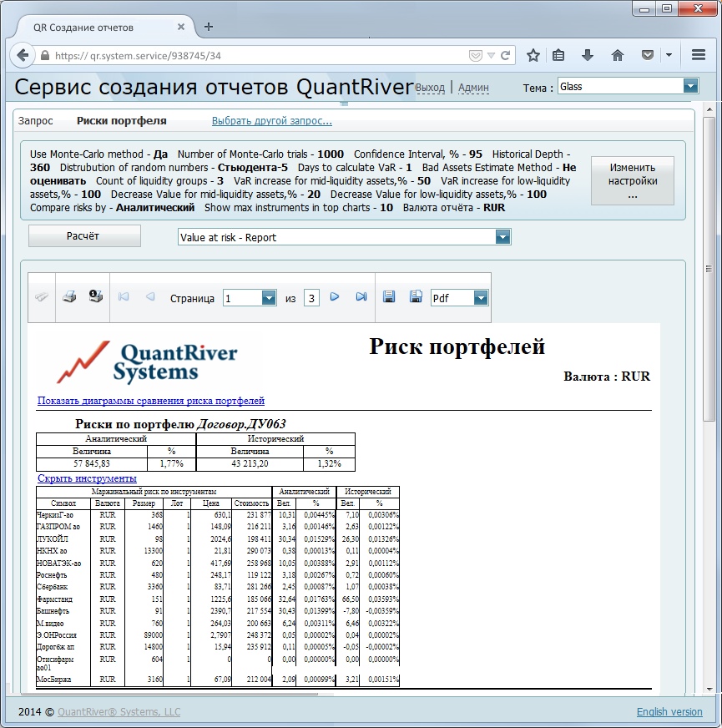
Task: Click the Изменить настройки button
Action: click(x=633, y=180)
